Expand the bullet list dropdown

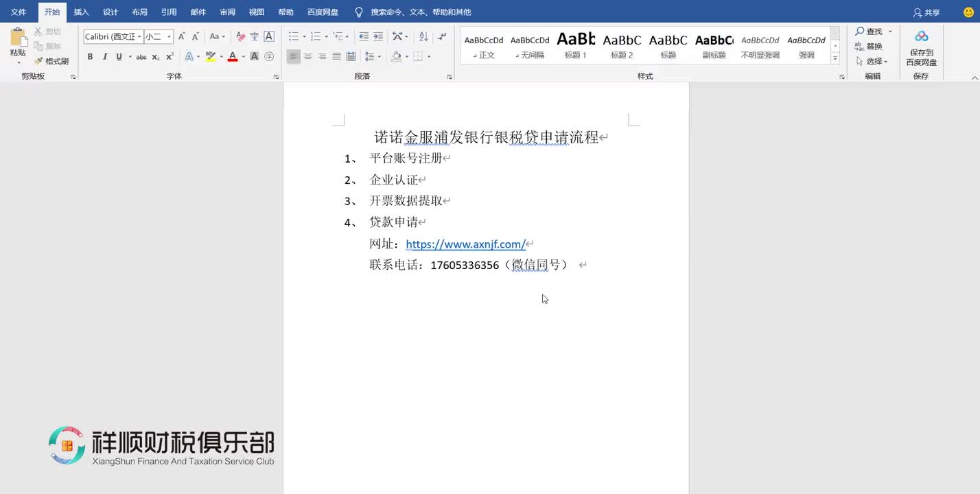(x=304, y=36)
